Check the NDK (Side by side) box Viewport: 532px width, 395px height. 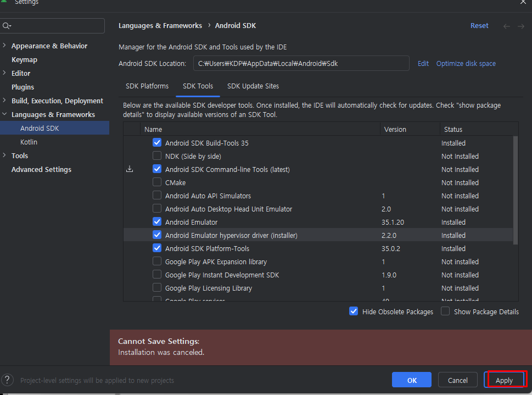pyautogui.click(x=157, y=155)
